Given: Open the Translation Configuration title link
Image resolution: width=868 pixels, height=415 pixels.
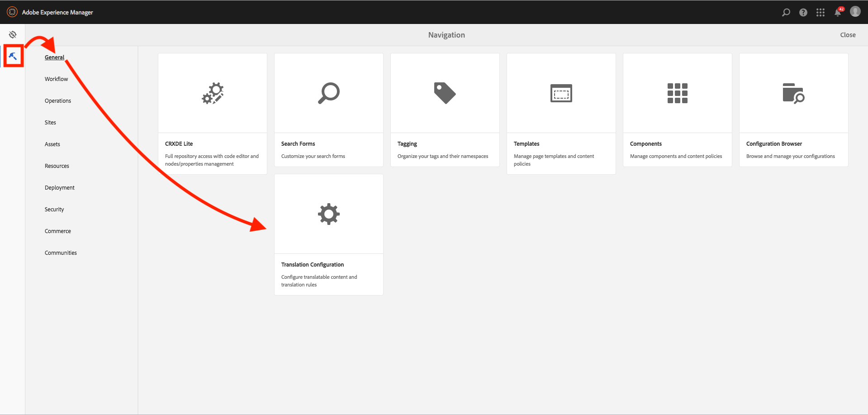Looking at the screenshot, I should point(313,265).
